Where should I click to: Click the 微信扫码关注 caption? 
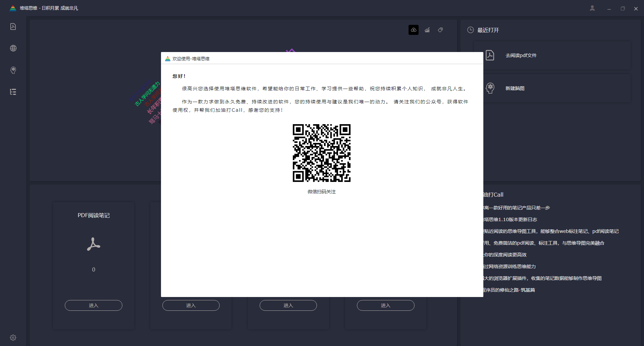pyautogui.click(x=322, y=192)
